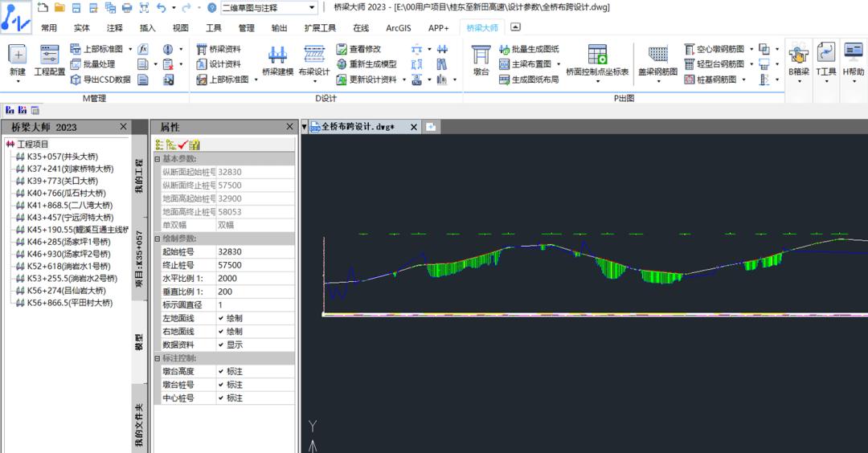Toggle 墩台桩号 标注 checkbox
Image resolution: width=868 pixels, height=453 pixels.
point(221,385)
